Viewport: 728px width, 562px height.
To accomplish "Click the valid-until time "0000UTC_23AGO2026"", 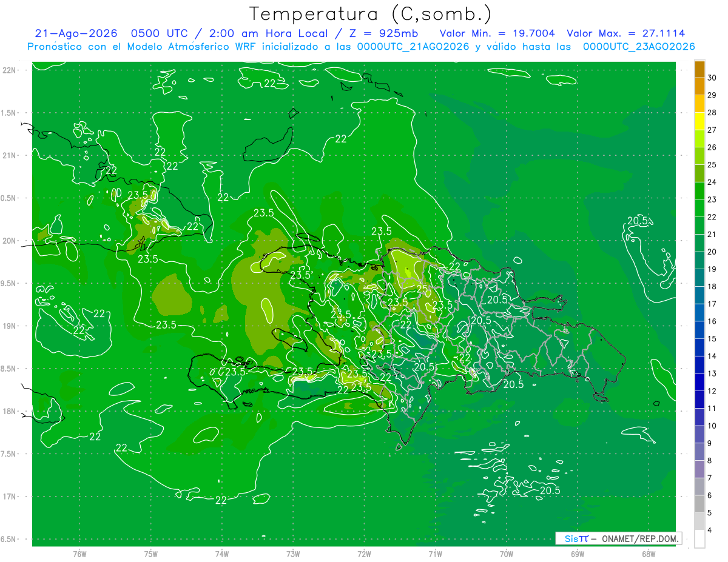I will point(639,46).
